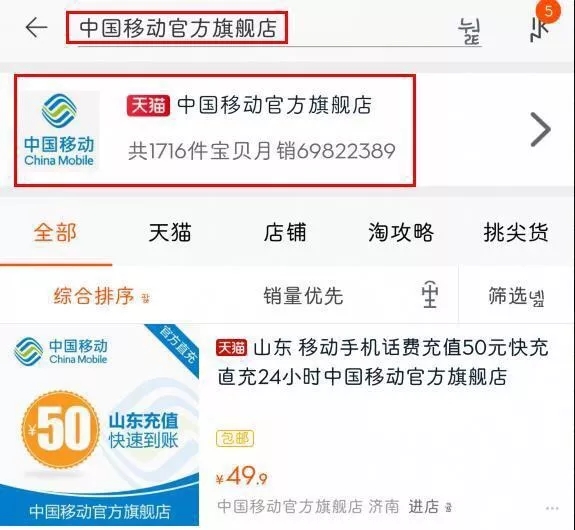
Task: Open the store via the right chevron
Action: coord(541,129)
